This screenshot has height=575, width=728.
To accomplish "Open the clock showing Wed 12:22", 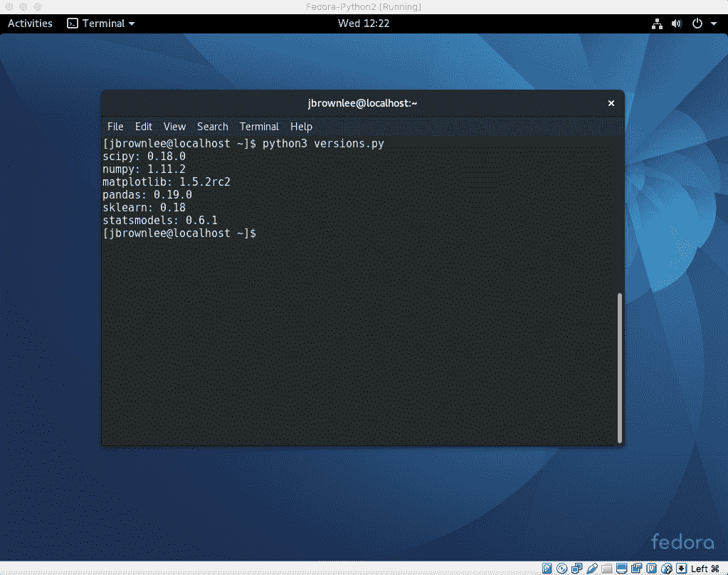I will [364, 23].
